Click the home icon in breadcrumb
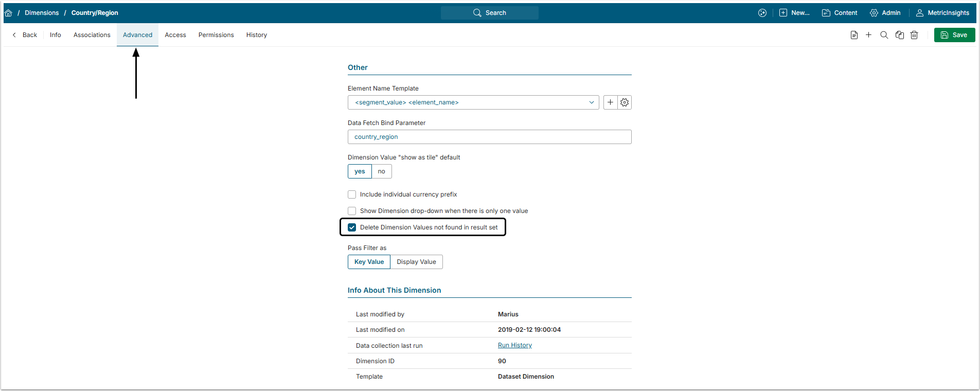Viewport: 980px width, 391px height. (8, 13)
